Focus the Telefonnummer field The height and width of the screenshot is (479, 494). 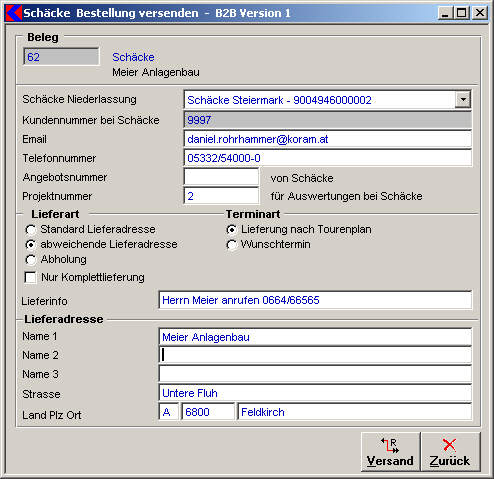point(328,158)
